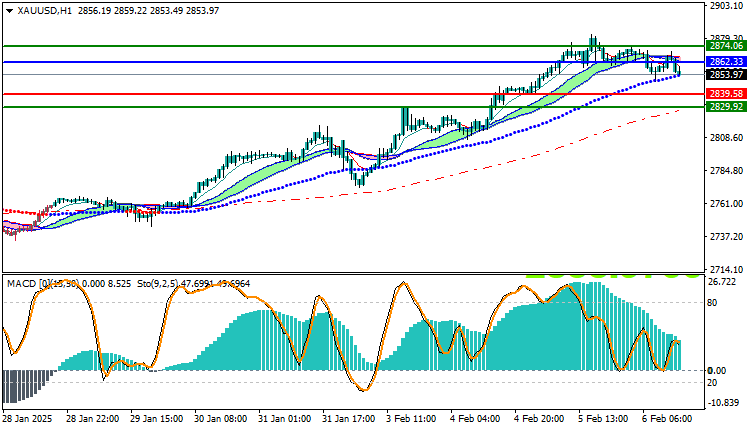
Task: Open the chart menu triangle beside XAUUSD
Action: [10, 11]
